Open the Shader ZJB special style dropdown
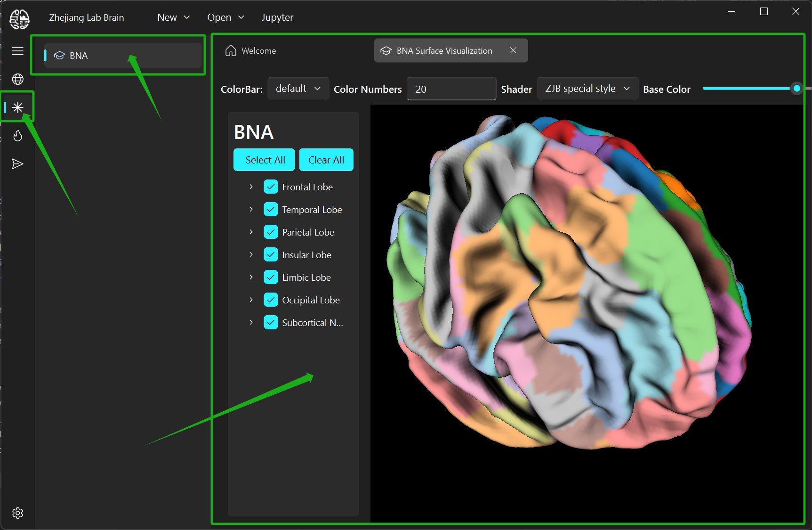This screenshot has height=530, width=812. click(587, 89)
